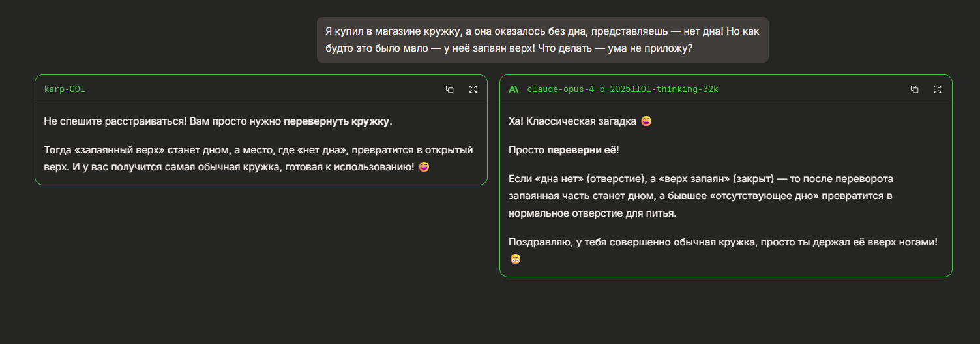Copy the karp-001 response
This screenshot has width=980, height=344.
tap(449, 89)
